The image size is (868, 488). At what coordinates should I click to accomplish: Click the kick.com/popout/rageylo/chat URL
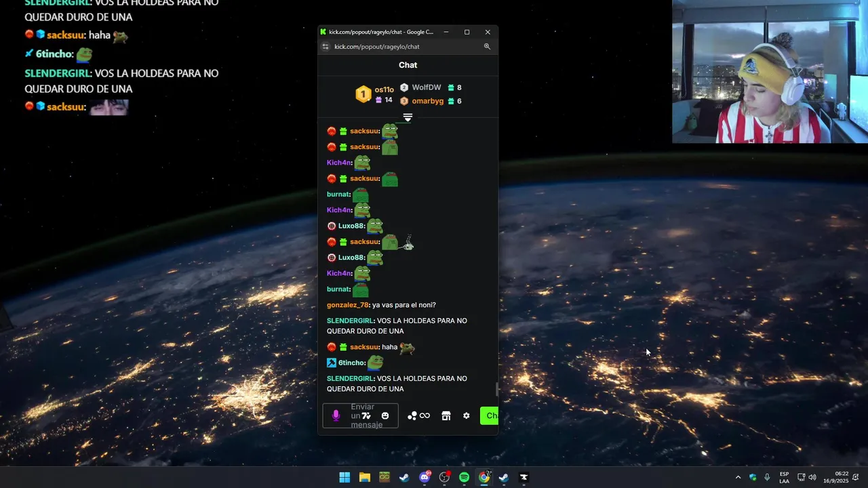click(377, 47)
